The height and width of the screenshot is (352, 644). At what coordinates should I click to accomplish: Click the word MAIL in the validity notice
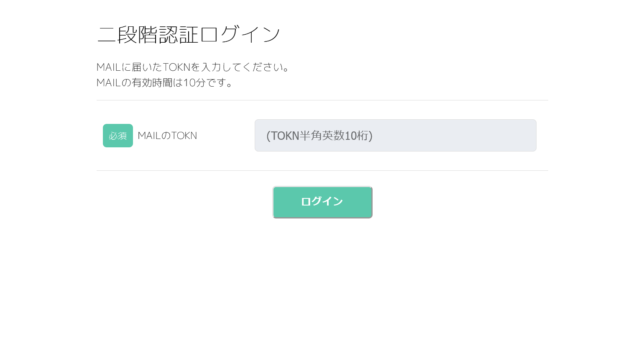click(108, 82)
